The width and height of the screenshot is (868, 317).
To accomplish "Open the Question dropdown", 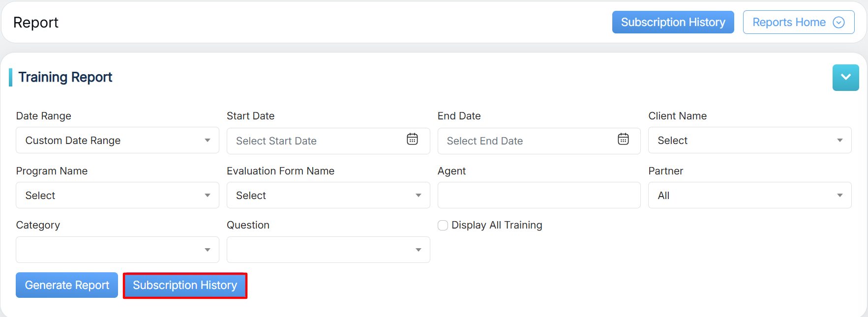I will [328, 250].
